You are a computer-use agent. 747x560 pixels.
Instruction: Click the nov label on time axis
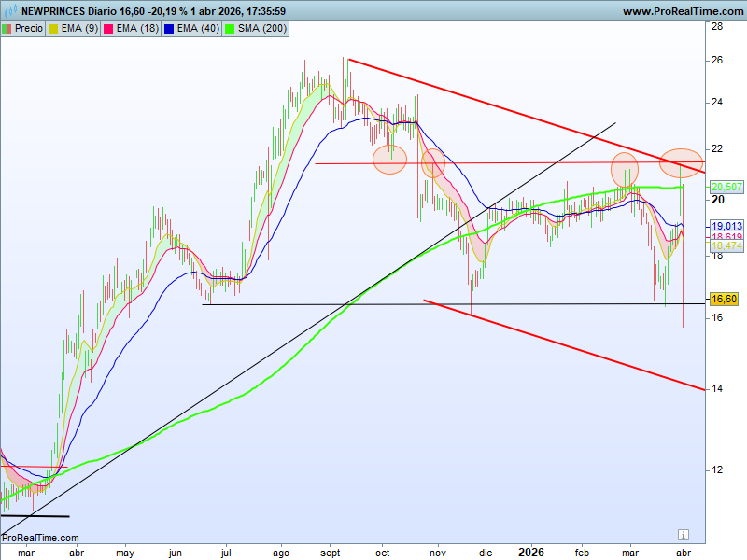[x=437, y=553]
